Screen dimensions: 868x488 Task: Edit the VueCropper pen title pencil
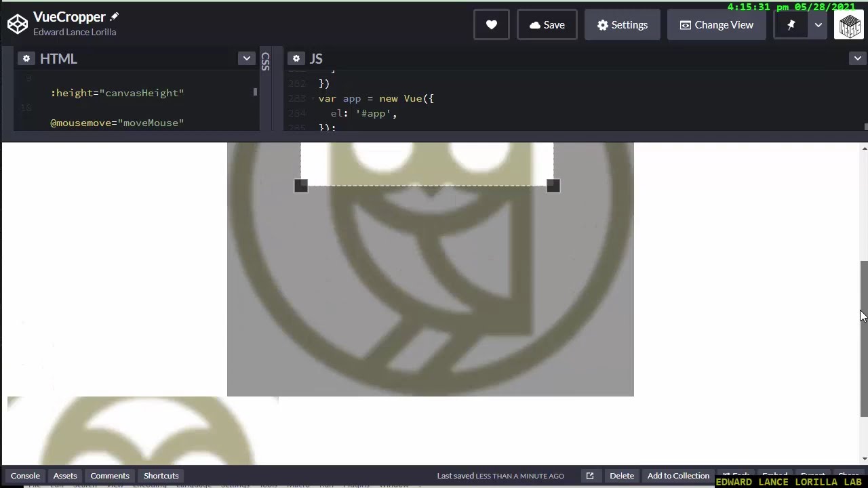[114, 16]
